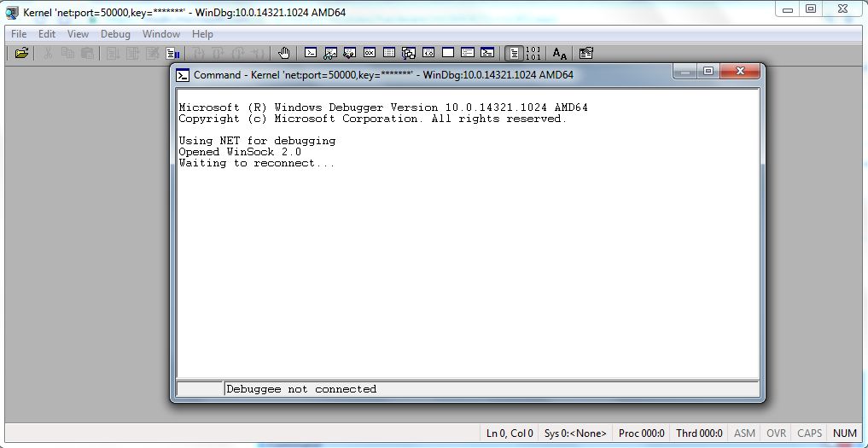Screen dimensions: 868x448
Task: Click the greyed Cut scissors icon
Action: tap(48, 53)
